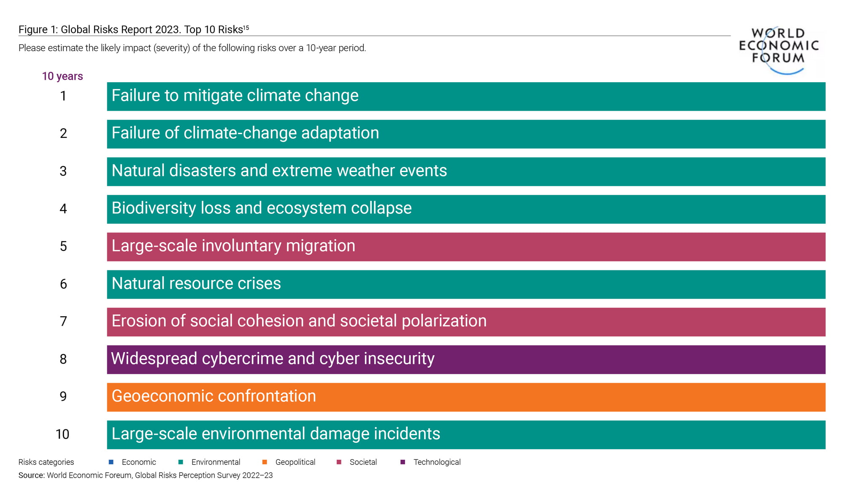Click the Figure 1 title text

pos(131,30)
